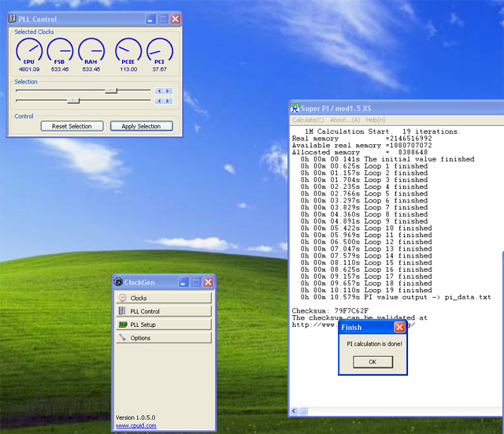Confirm PI calculation dialog with OK
The image size is (504, 434).
pos(372,362)
